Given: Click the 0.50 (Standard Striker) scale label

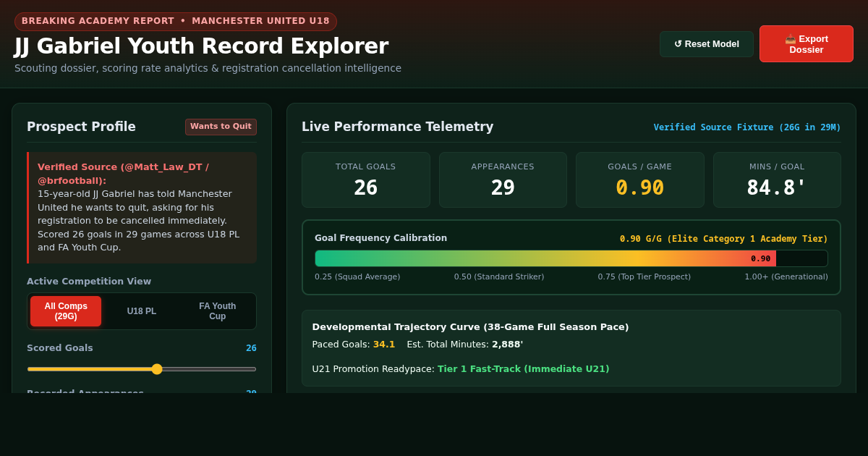Looking at the screenshot, I should point(499,277).
